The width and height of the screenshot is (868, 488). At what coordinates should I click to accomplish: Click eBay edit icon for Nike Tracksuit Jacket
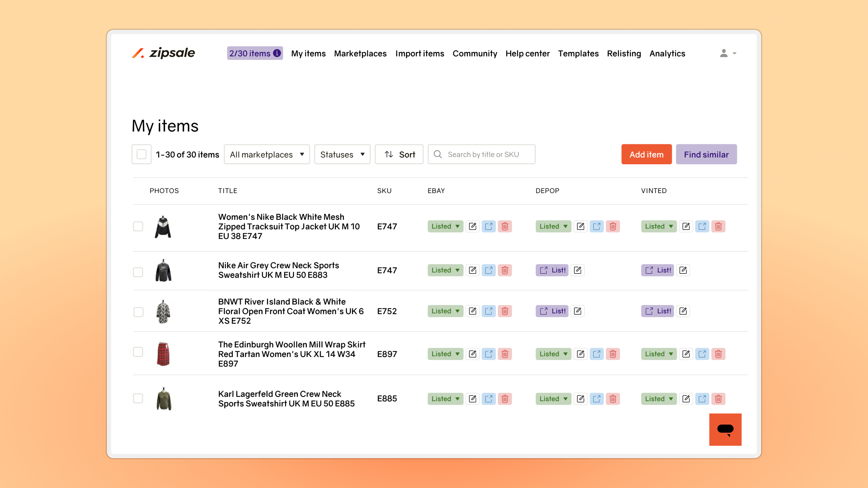[473, 226]
